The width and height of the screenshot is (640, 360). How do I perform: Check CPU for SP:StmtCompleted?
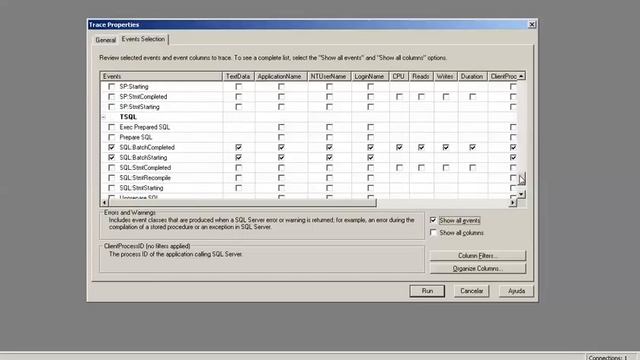(x=399, y=97)
